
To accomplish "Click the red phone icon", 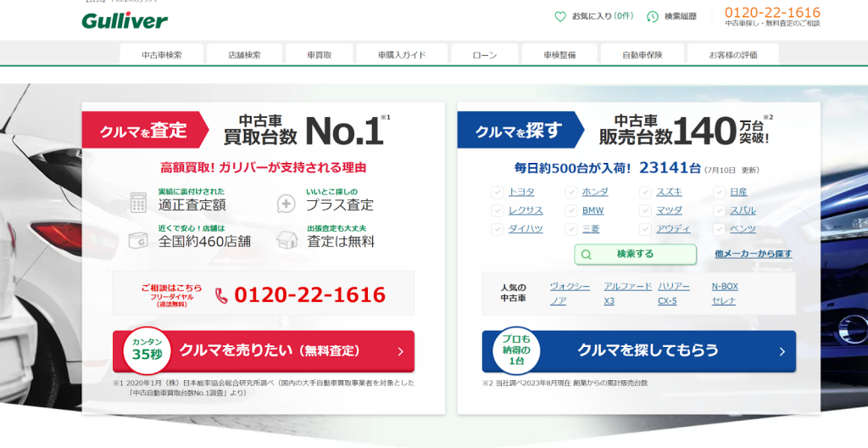I will coord(222,295).
